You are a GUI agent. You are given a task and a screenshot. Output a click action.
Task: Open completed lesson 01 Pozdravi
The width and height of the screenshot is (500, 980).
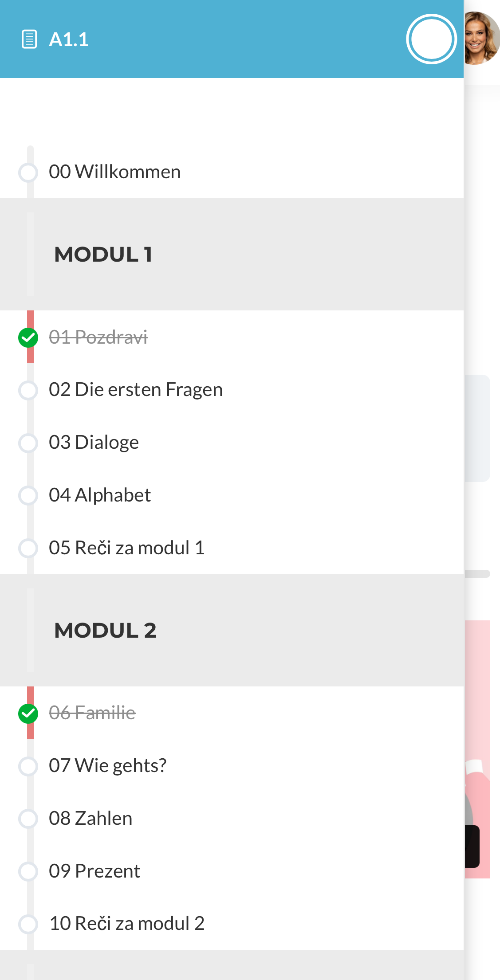[x=98, y=337]
